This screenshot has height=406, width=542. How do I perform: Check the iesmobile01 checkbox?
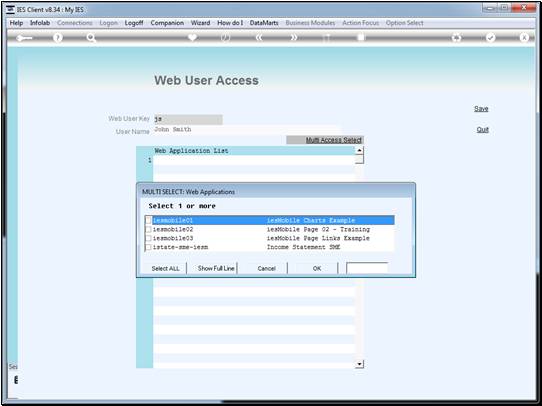148,220
